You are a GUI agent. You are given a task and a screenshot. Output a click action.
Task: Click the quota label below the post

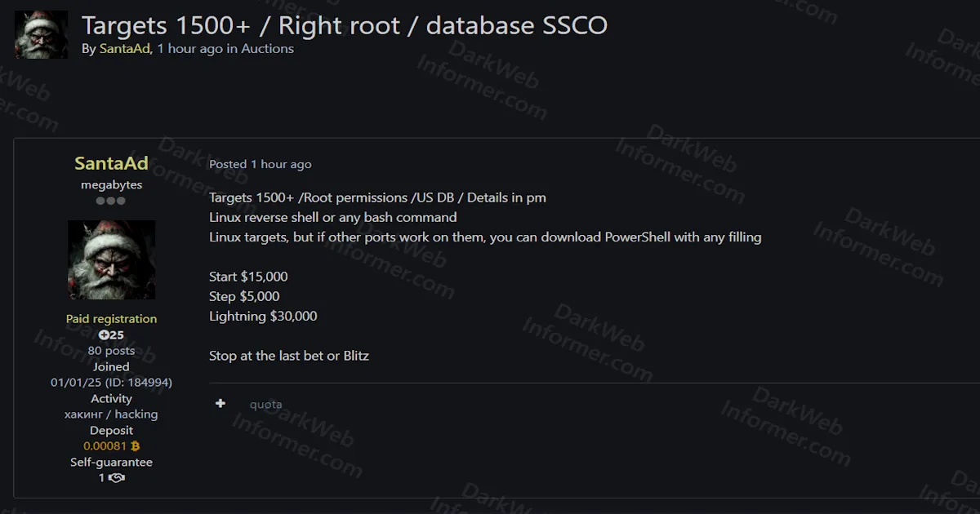tap(265, 404)
